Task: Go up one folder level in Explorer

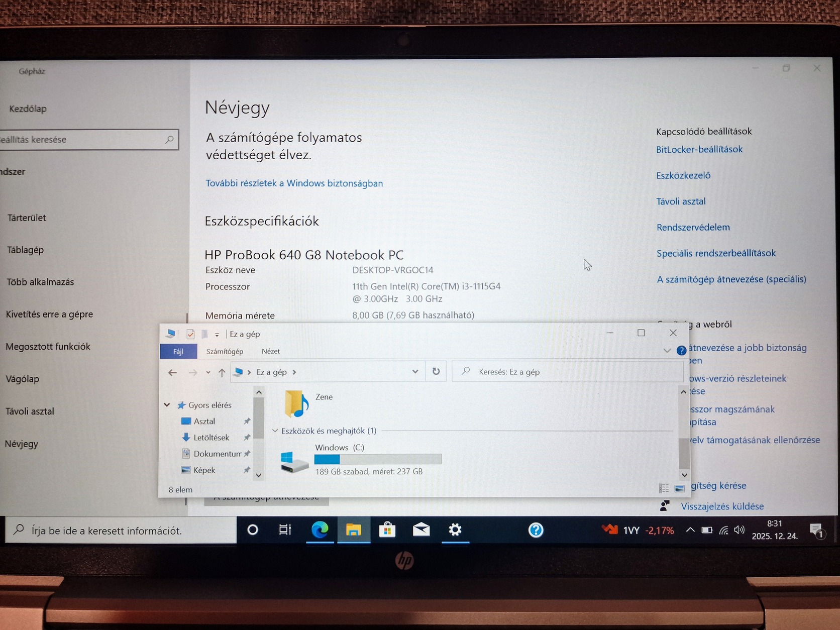Action: [x=222, y=372]
